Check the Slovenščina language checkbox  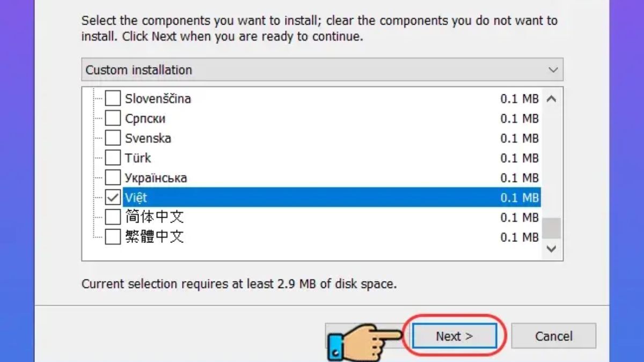click(113, 99)
